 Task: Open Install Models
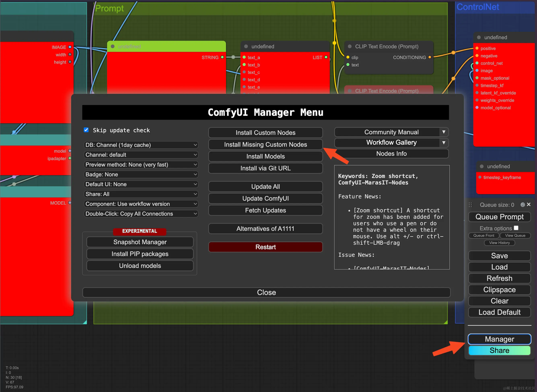click(x=265, y=156)
